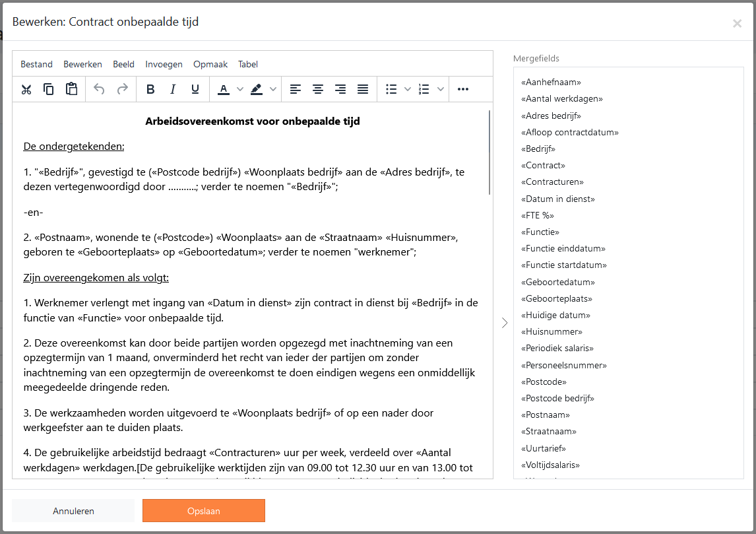Save with the Opslaan button

click(x=203, y=511)
